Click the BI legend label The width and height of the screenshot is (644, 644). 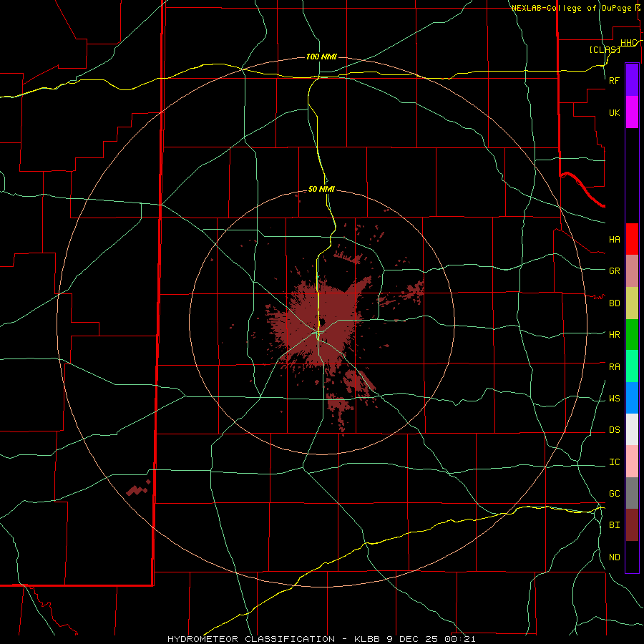click(x=614, y=525)
